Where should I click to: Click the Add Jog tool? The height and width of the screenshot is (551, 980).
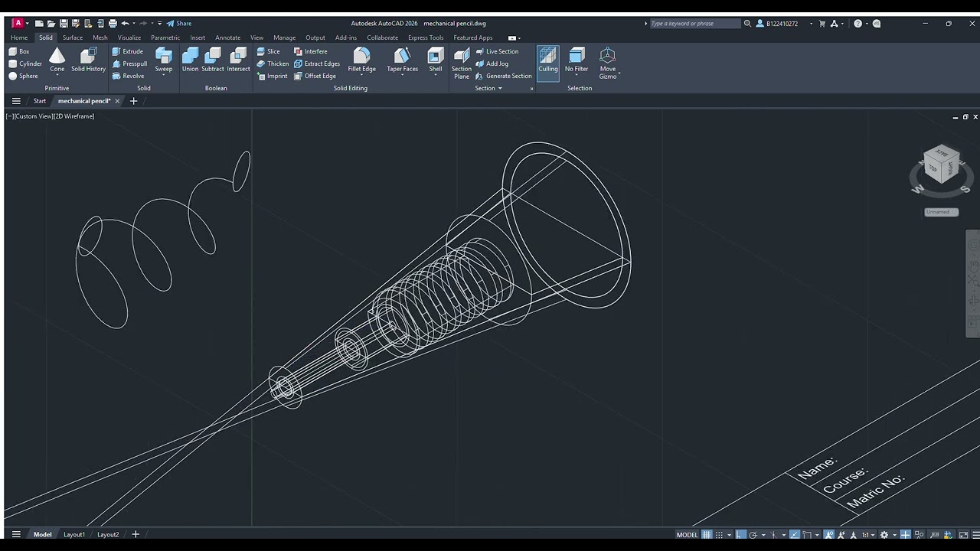coord(492,64)
